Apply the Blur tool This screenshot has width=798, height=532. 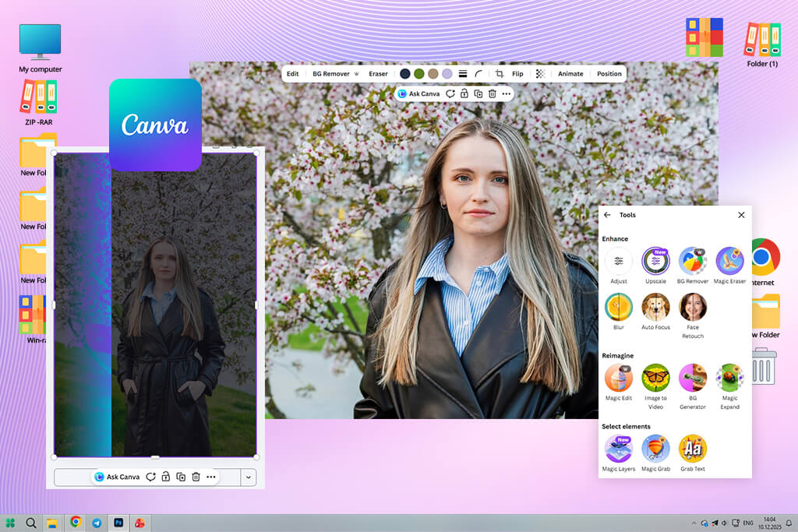click(x=618, y=307)
